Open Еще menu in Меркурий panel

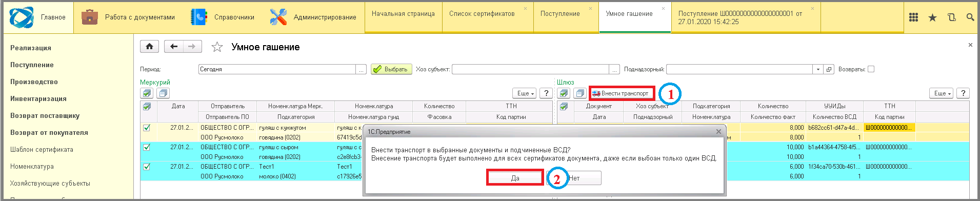(525, 93)
